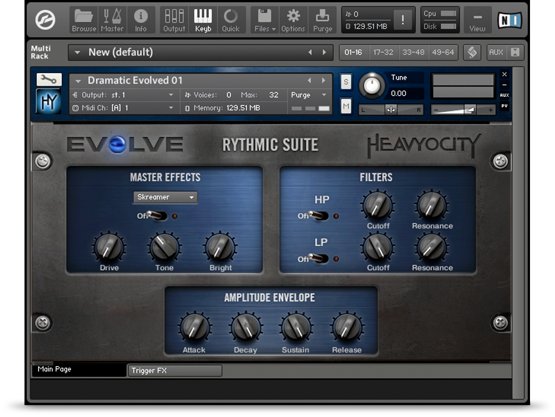Show the Info pane
The height and width of the screenshot is (417, 555).
point(141,20)
